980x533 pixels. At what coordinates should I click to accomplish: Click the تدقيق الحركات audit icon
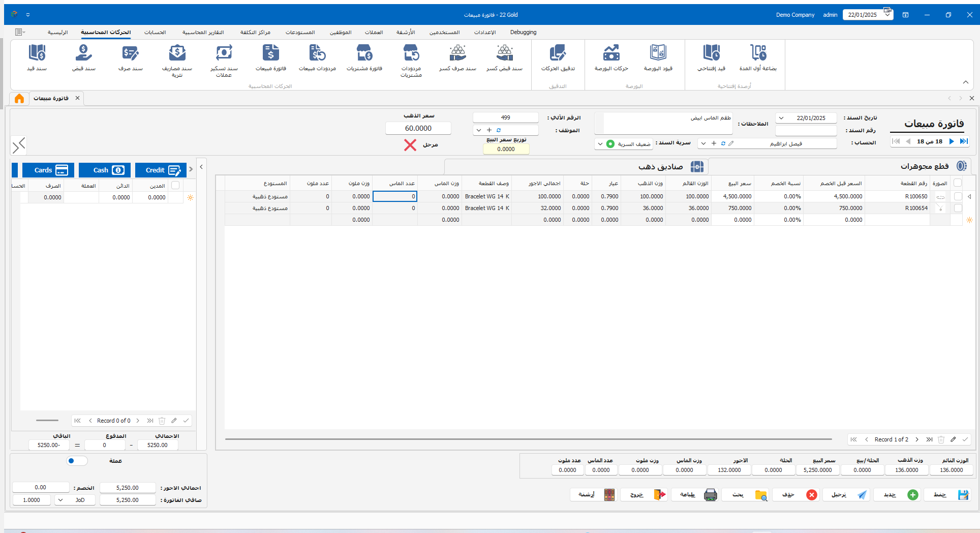558,53
